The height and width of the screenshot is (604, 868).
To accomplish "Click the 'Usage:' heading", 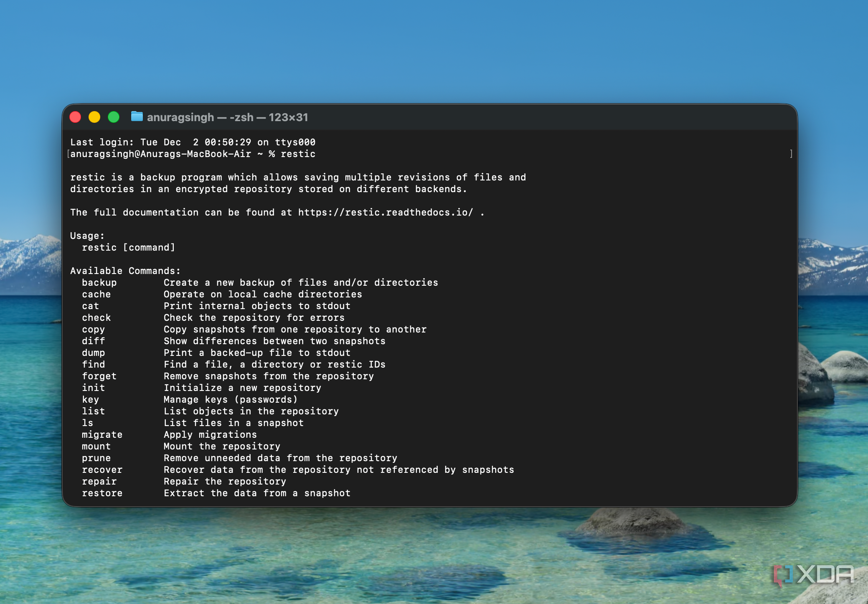I will (x=87, y=236).
